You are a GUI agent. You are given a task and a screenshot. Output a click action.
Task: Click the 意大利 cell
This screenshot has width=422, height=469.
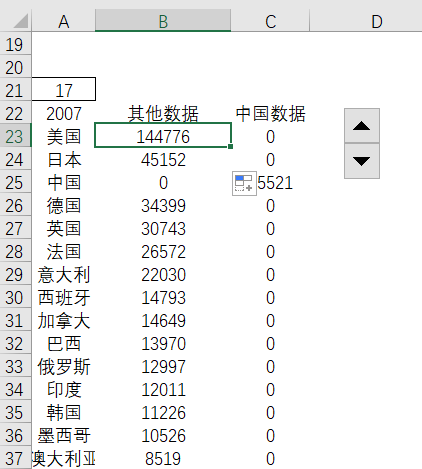(x=63, y=274)
